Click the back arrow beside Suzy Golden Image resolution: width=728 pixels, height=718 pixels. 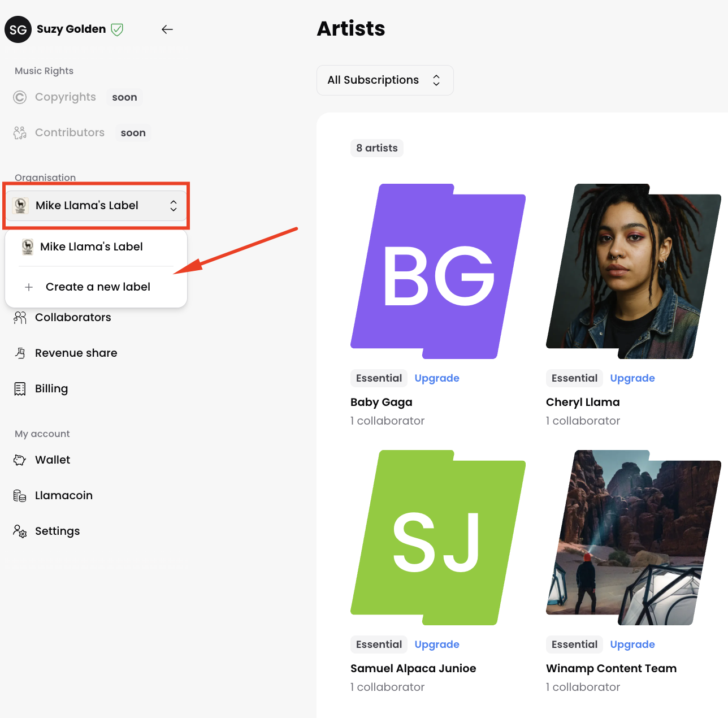167,29
